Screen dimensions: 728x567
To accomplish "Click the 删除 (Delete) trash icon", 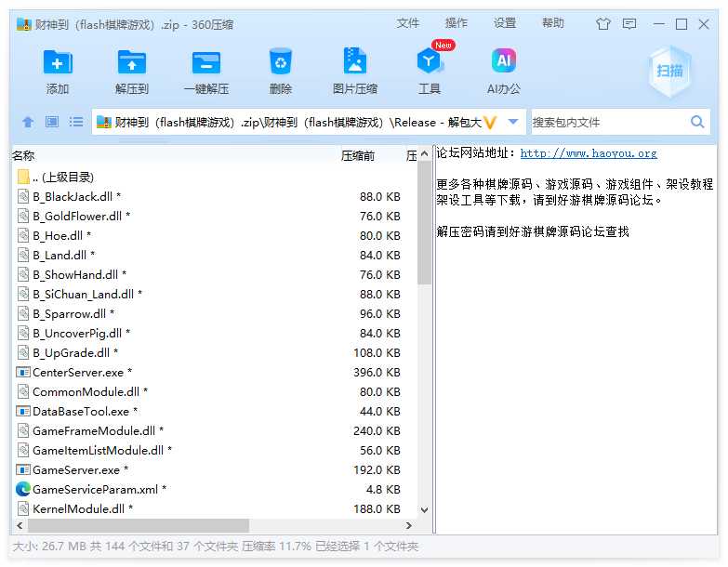I will tap(281, 61).
